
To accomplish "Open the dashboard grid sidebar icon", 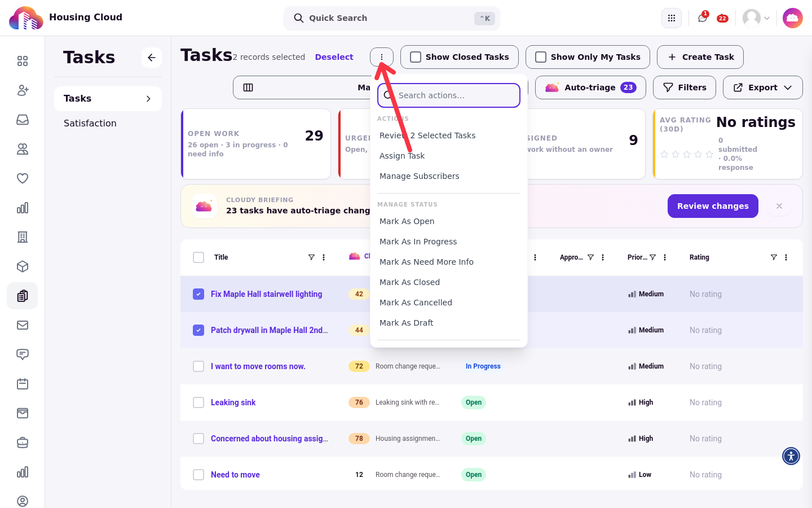I will (23, 61).
